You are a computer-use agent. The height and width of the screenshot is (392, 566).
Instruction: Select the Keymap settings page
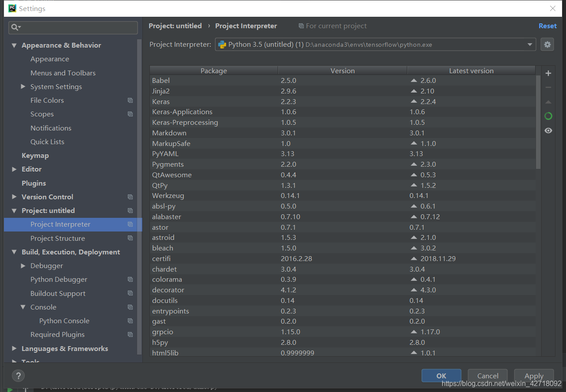35,156
